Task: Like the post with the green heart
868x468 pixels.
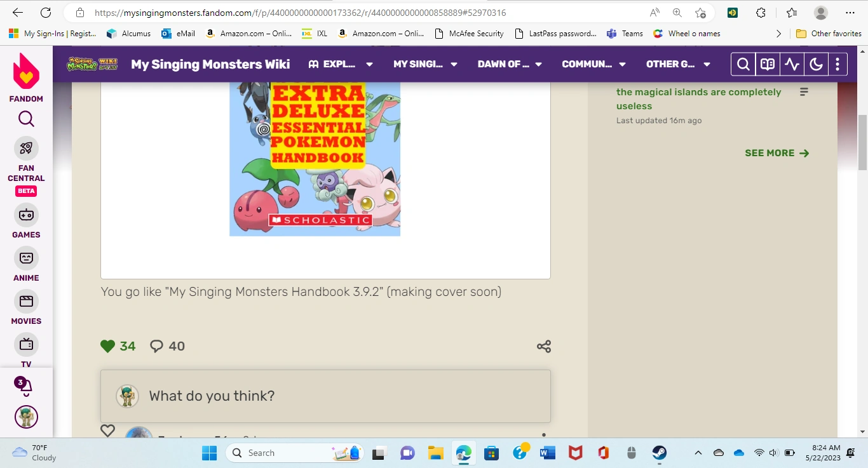Action: click(107, 346)
